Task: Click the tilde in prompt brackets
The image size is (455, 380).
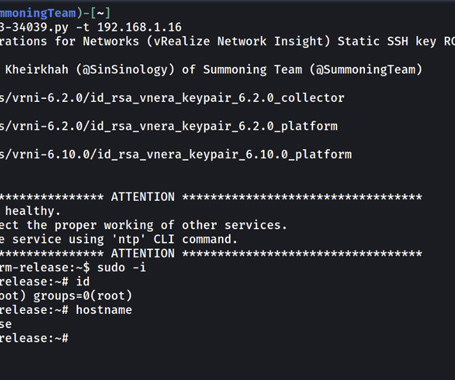Action: click(100, 13)
